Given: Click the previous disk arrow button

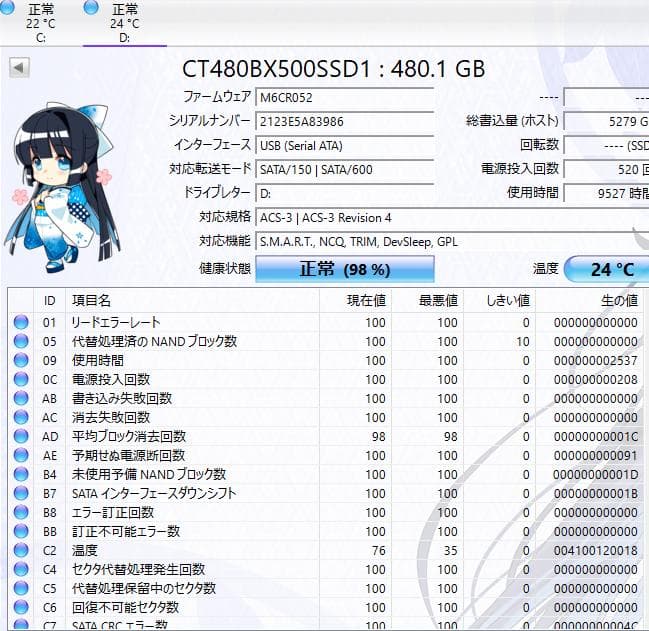Looking at the screenshot, I should coord(19,67).
